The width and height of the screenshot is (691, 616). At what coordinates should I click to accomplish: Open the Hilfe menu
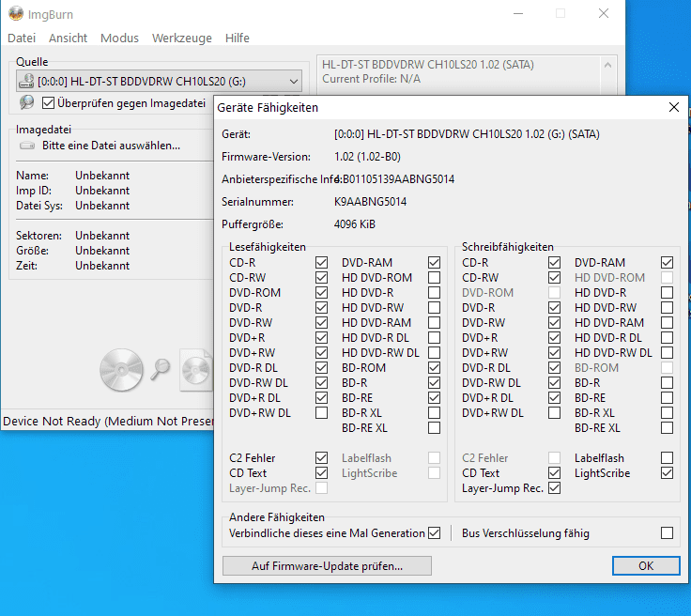[238, 38]
